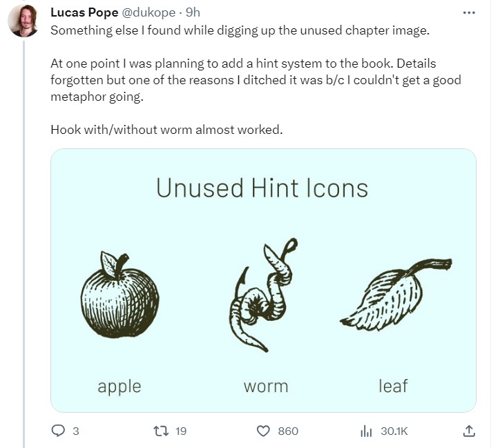This screenshot has height=448, width=498.
Task: Open the tweet via the 9h timestamp
Action: (193, 13)
